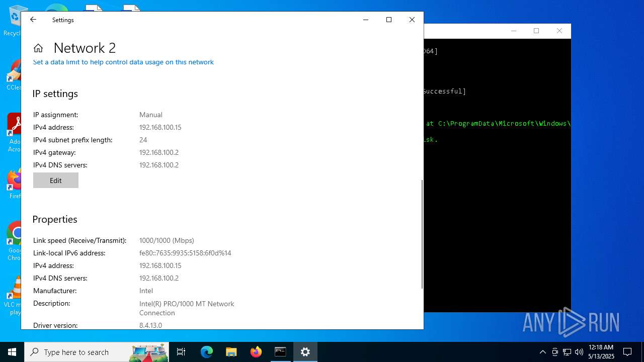Open the notification center icon

[627, 352]
